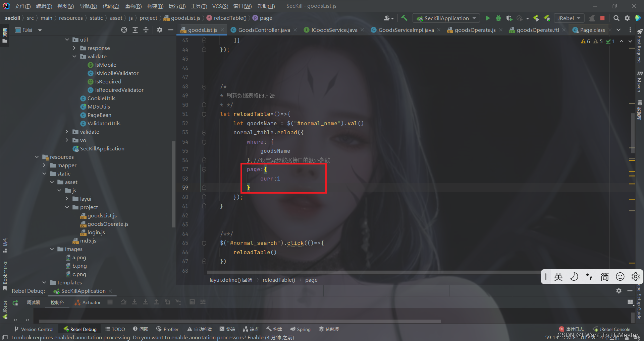The image size is (644, 341).
Task: Open 文件(F) menu
Action: 22,6
